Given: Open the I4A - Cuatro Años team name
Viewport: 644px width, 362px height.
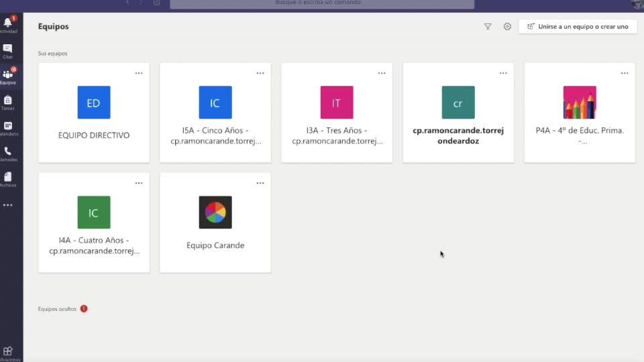Looking at the screenshot, I should click(94, 245).
